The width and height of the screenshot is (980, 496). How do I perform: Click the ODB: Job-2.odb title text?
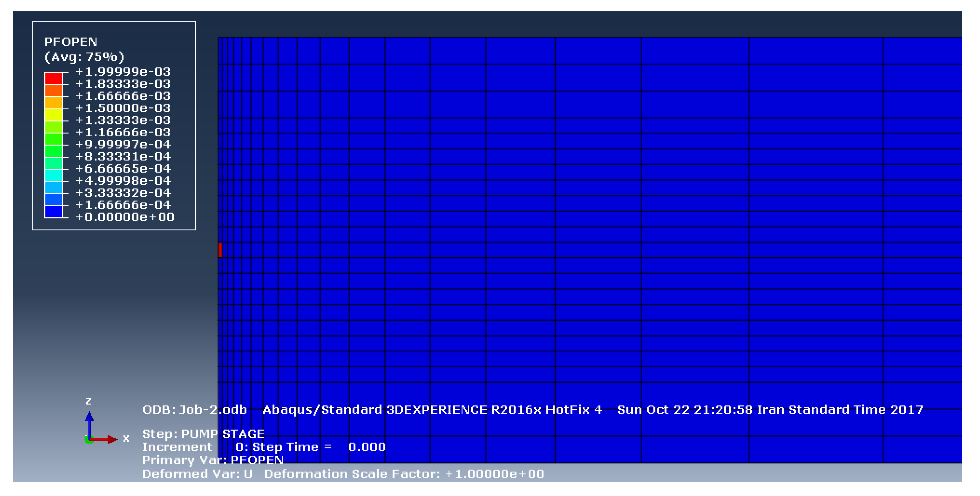[194, 410]
